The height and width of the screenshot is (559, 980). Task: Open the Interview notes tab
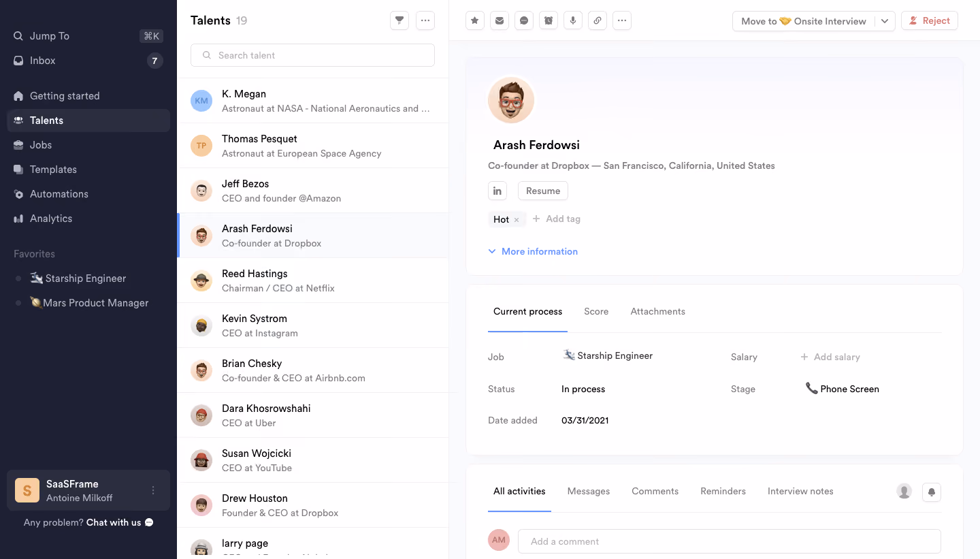coord(800,491)
